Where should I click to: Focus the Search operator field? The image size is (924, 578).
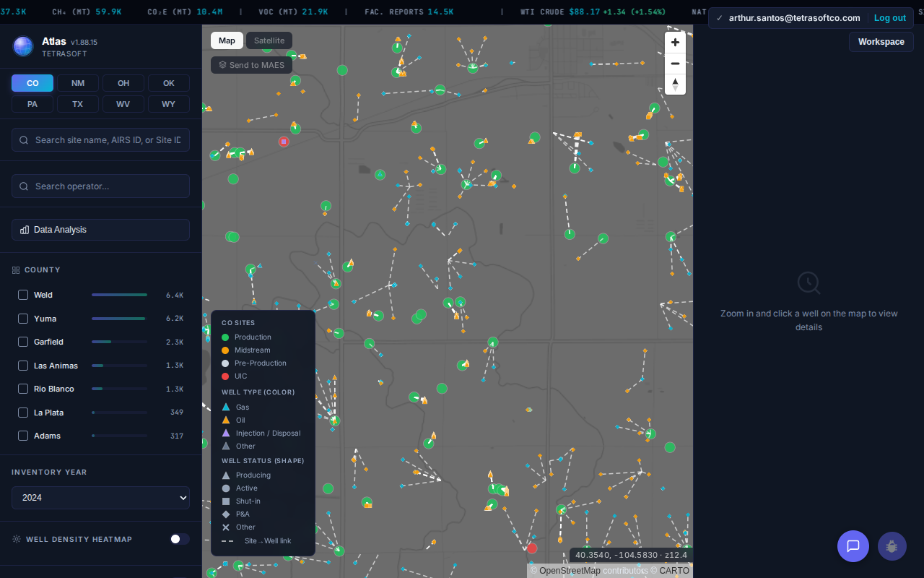(x=100, y=186)
